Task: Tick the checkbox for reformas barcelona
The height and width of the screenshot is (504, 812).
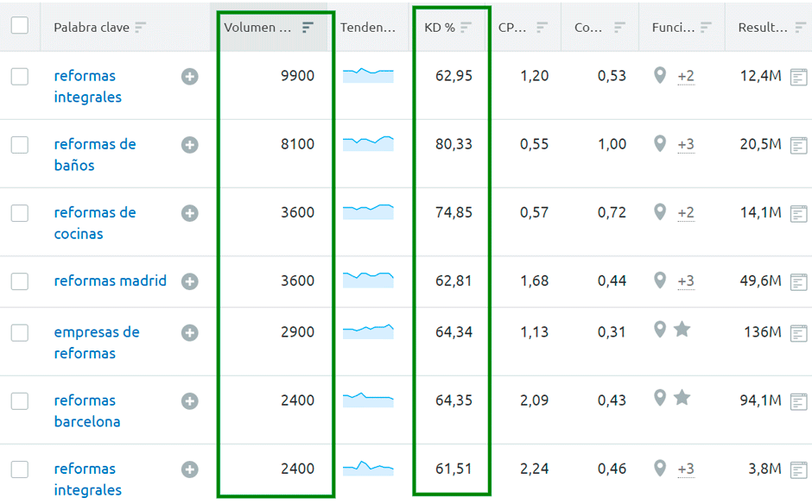Action: 20,401
